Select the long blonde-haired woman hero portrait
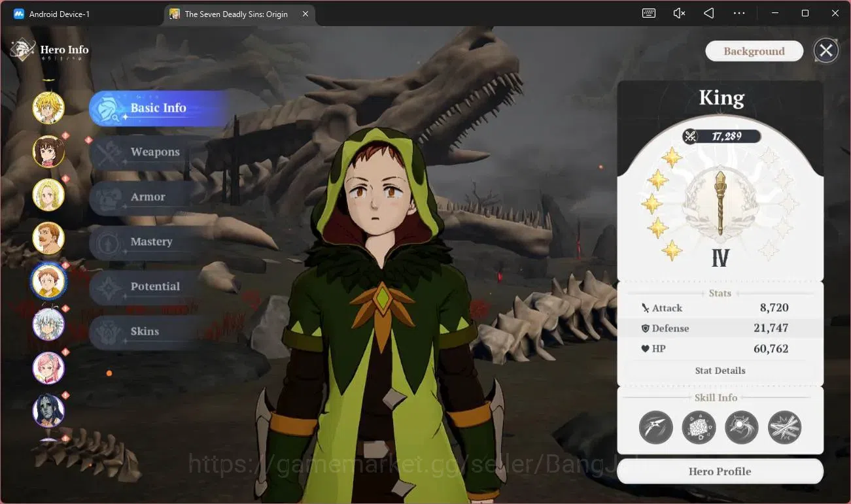 pos(48,195)
